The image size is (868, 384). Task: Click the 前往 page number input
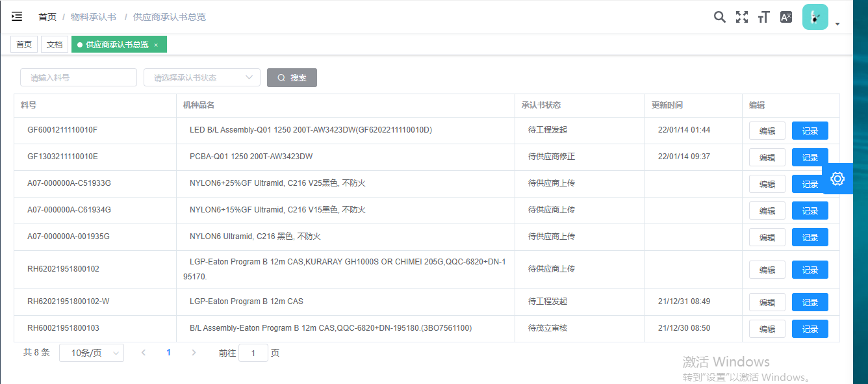click(253, 353)
